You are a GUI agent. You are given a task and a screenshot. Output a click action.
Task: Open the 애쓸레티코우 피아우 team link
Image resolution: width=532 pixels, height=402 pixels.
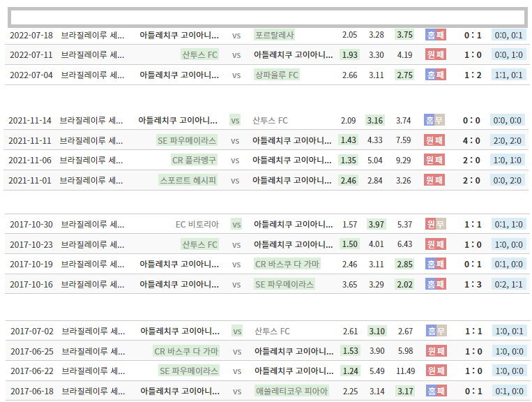(x=291, y=391)
